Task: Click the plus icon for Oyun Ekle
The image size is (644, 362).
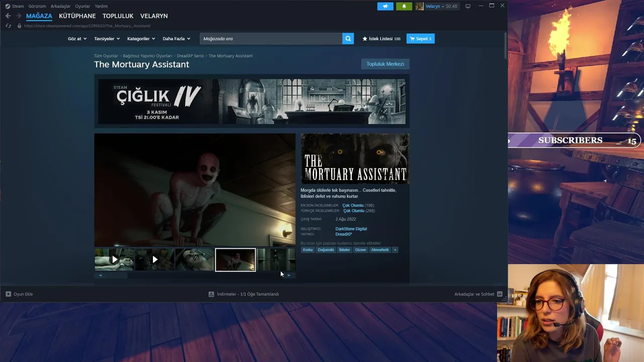Action: point(8,294)
